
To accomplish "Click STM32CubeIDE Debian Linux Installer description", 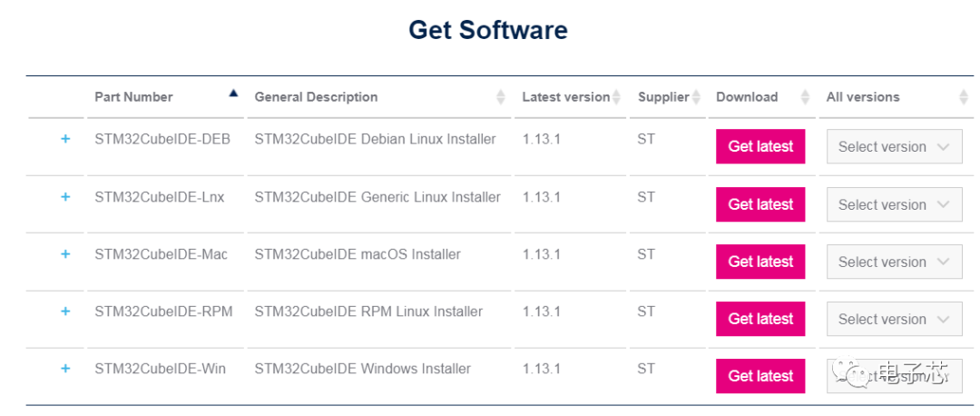I will pos(375,139).
